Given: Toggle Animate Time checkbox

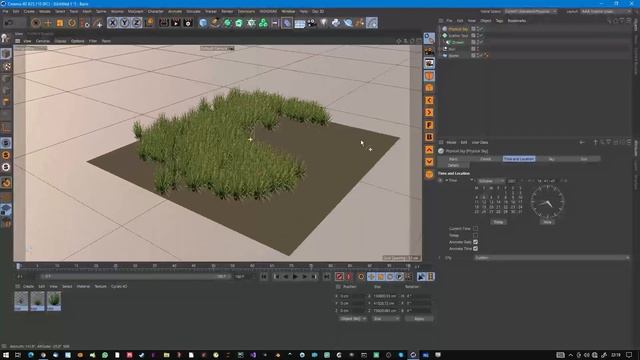Looking at the screenshot, I should click(x=476, y=249).
